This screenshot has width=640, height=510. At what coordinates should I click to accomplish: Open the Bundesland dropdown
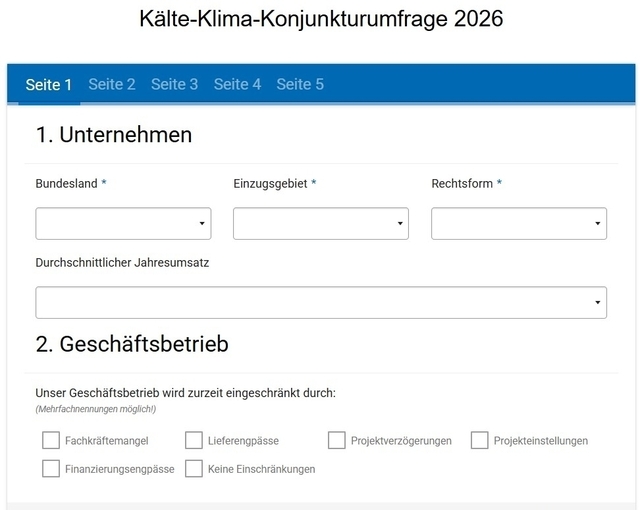[123, 224]
